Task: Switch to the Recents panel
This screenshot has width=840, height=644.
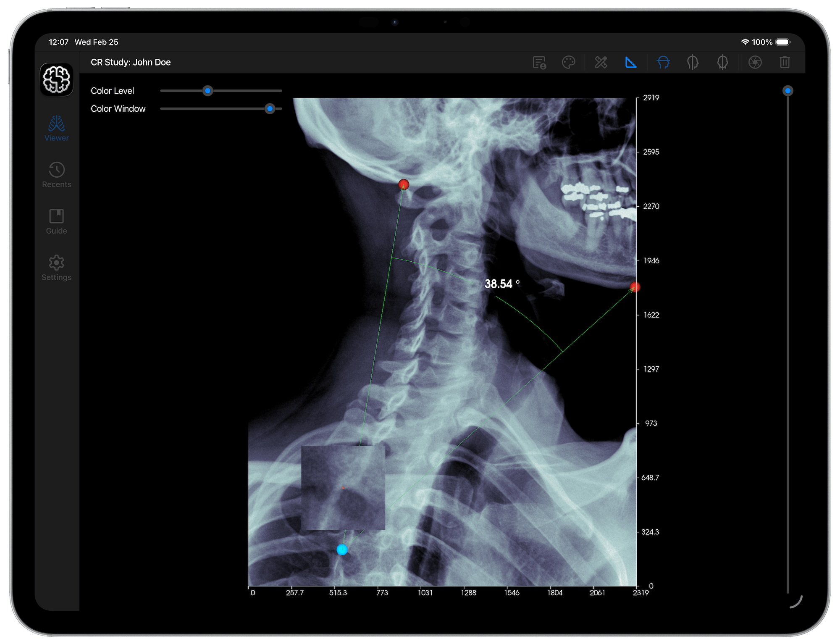Action: point(56,175)
